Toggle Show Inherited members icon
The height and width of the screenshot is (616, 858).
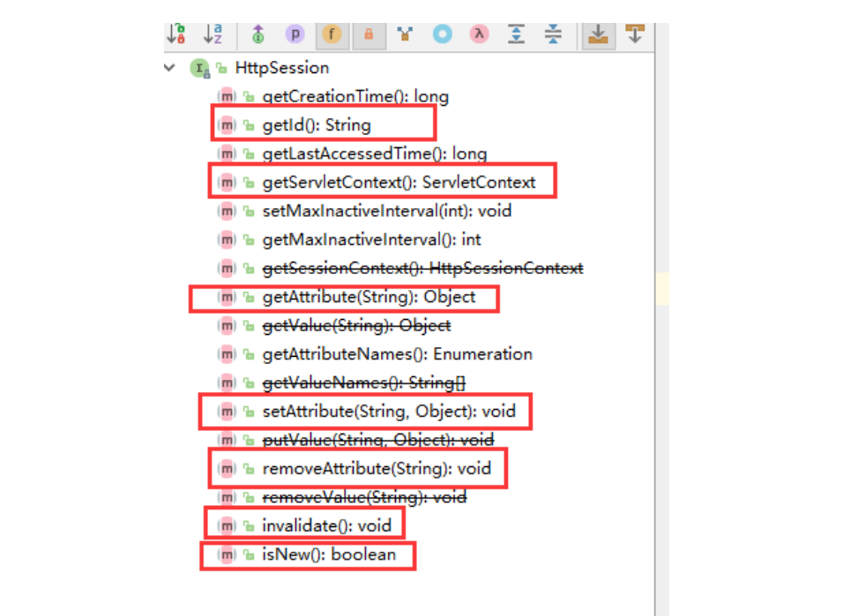click(x=258, y=33)
